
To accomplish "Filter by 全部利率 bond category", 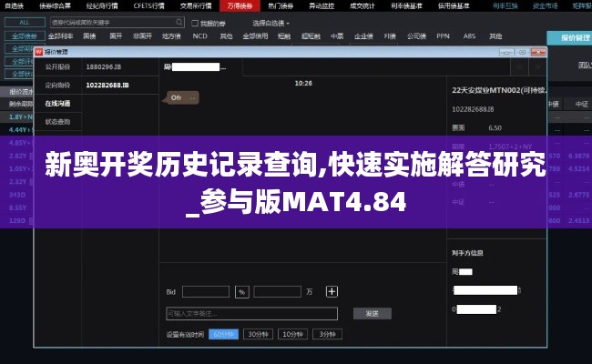I will coord(60,36).
